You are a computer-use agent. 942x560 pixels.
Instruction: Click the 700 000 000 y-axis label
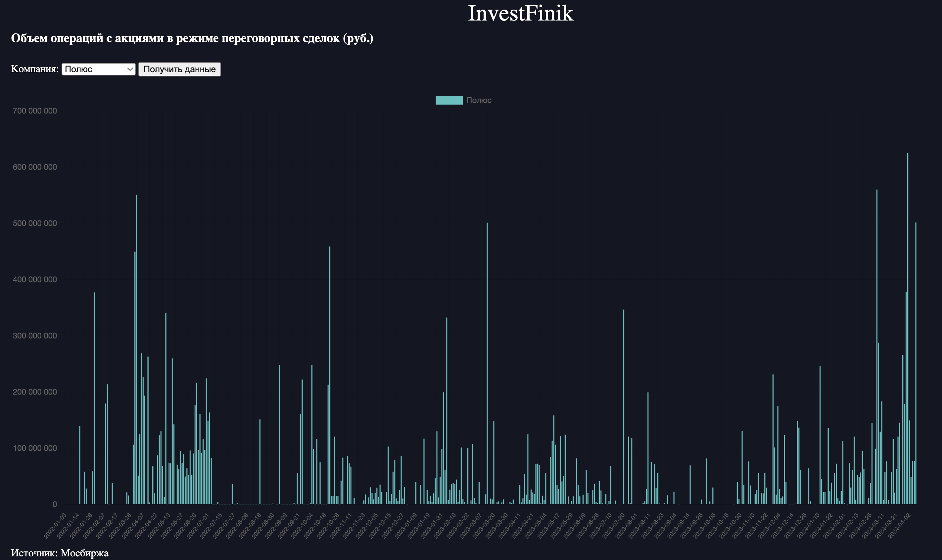click(x=35, y=111)
